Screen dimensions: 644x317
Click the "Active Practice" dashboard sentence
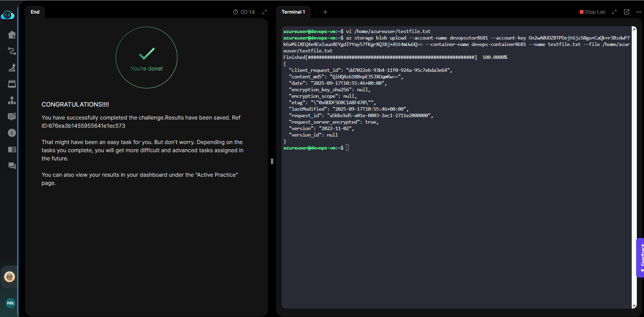(x=140, y=179)
